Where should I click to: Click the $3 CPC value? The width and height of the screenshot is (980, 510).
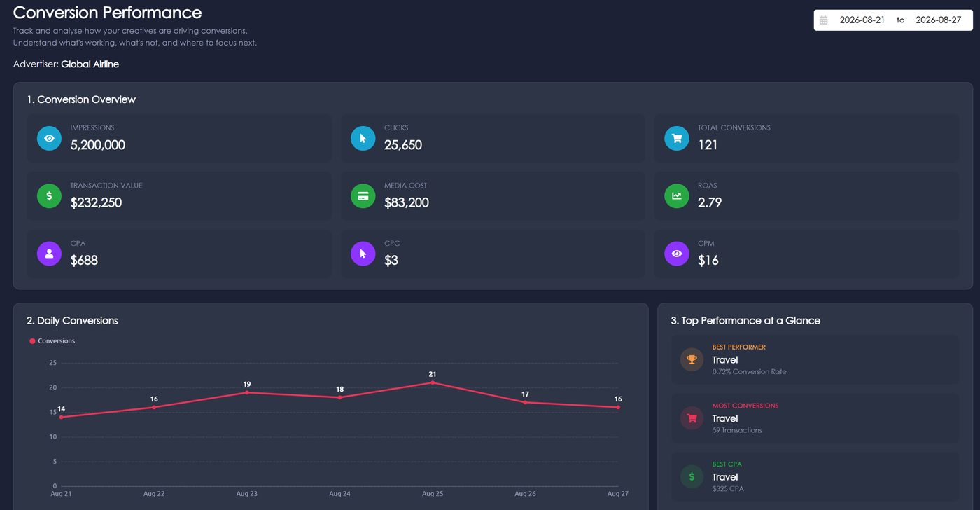tap(391, 260)
